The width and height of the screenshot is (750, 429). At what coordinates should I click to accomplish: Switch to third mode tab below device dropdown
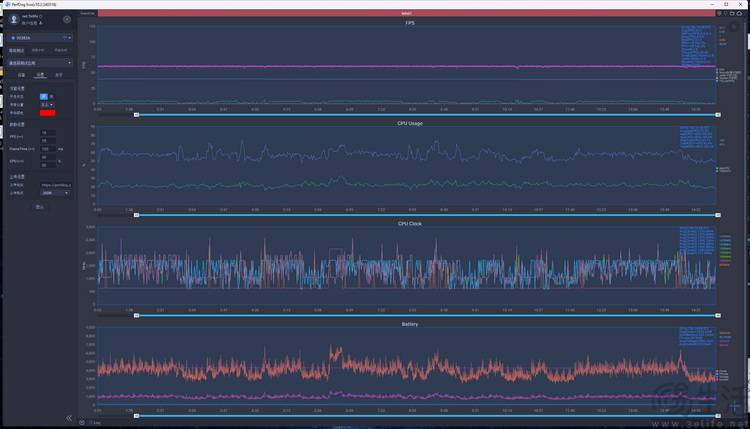(x=61, y=50)
